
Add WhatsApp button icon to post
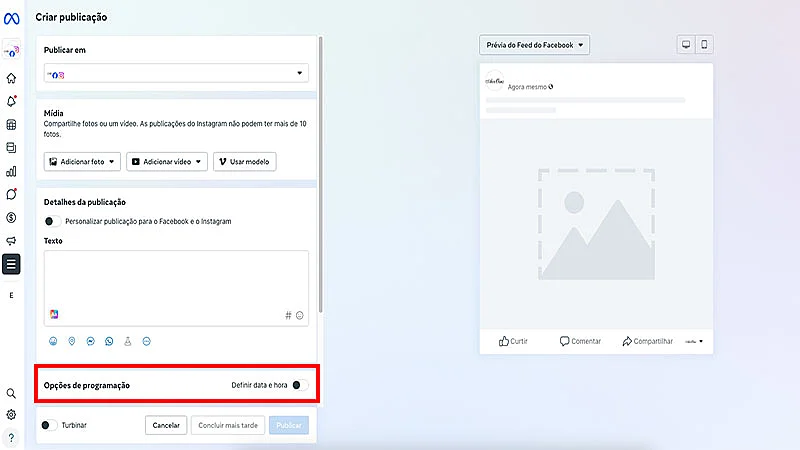click(x=109, y=341)
